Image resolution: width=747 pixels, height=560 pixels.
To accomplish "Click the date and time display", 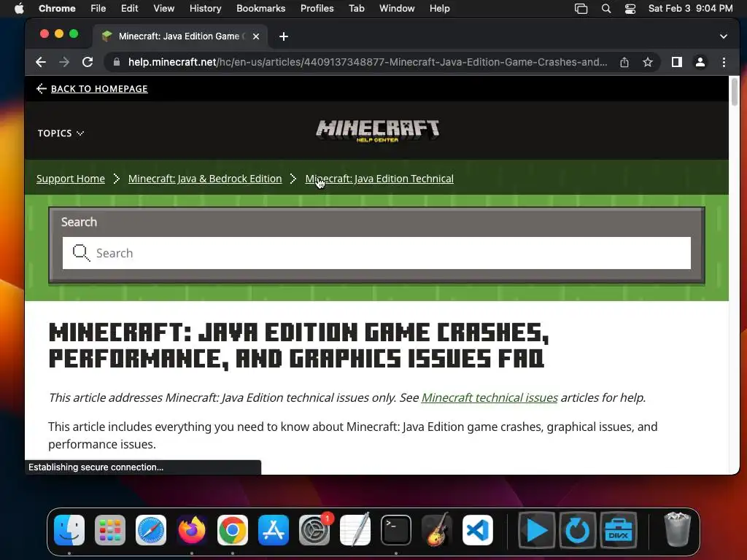I will pos(690,9).
